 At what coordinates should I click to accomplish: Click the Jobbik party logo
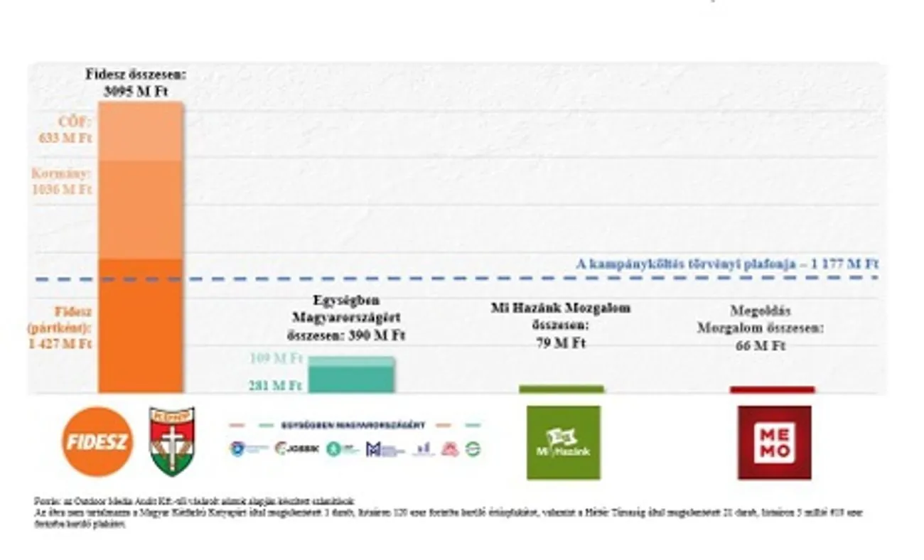coord(291,449)
